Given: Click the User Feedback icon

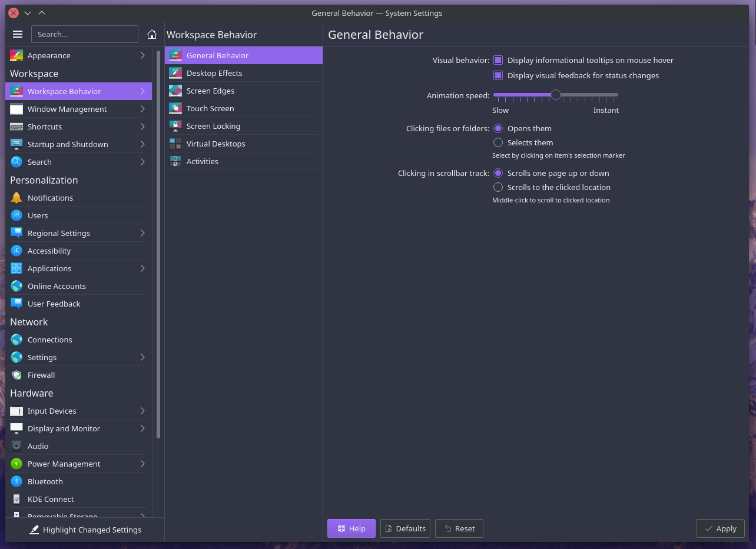Looking at the screenshot, I should [16, 304].
